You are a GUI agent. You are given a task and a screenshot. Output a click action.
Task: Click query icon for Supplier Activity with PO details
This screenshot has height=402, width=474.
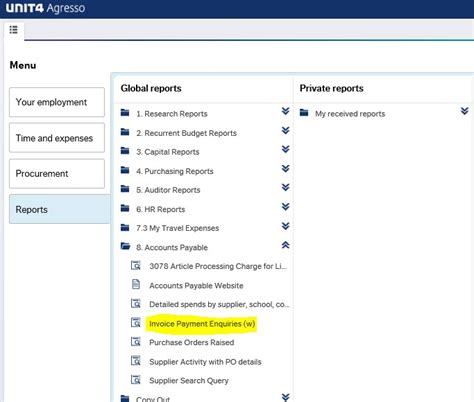click(136, 361)
